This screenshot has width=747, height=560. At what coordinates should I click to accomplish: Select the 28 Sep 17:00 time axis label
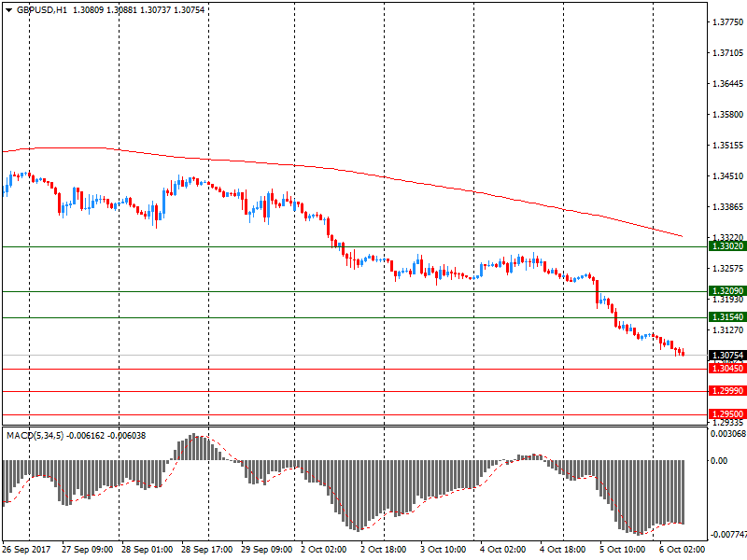206,550
